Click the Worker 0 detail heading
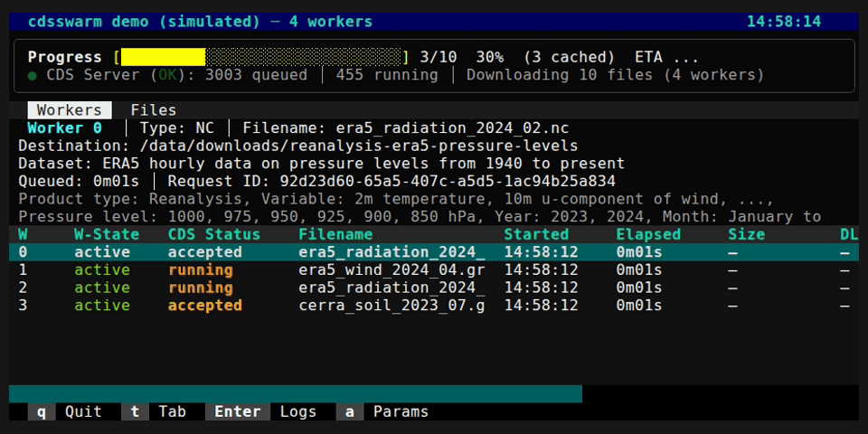 (65, 128)
